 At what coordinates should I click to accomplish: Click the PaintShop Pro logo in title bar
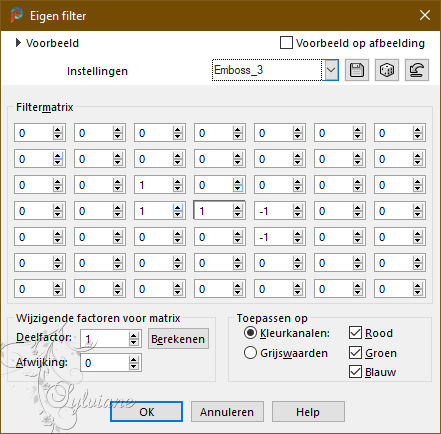coord(16,15)
